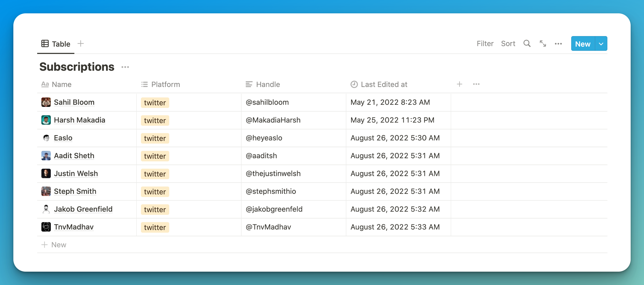Open the full-page expand arrows icon
This screenshot has width=644, height=285.
point(543,44)
